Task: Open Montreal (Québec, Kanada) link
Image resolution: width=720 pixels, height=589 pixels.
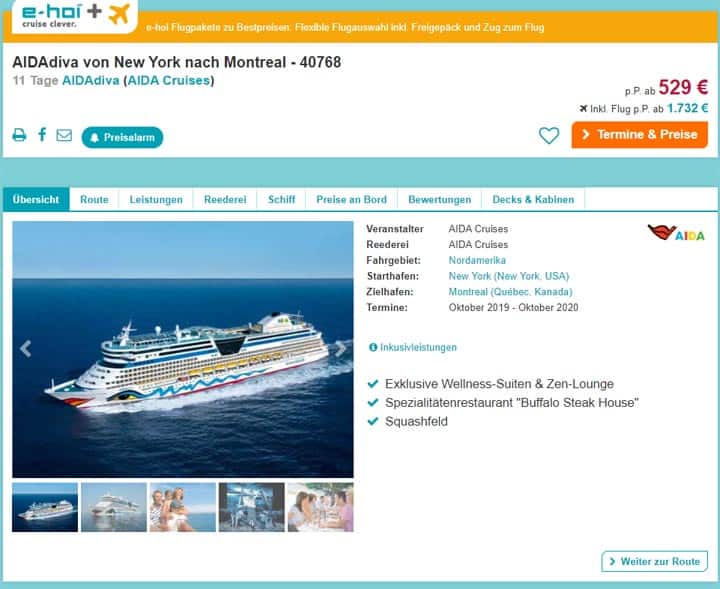Action: click(511, 292)
